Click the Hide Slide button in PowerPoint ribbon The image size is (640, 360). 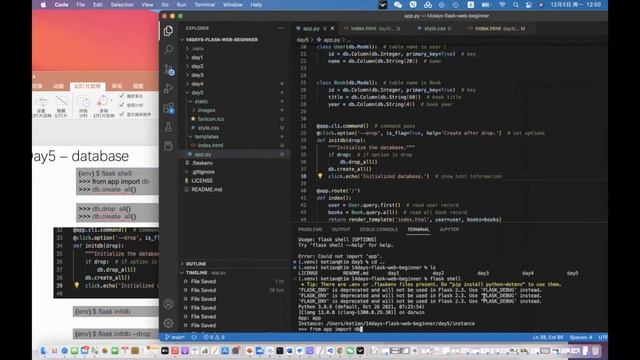pyautogui.click(x=61, y=107)
